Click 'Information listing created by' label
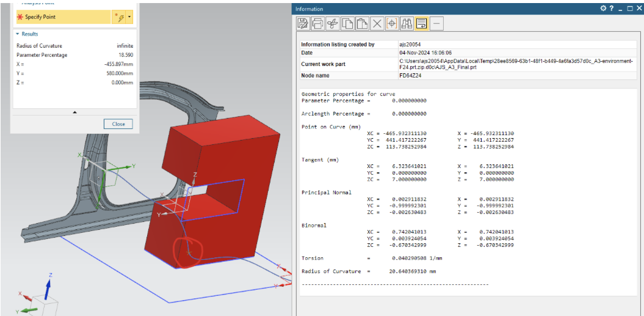The height and width of the screenshot is (316, 644). 338,45
